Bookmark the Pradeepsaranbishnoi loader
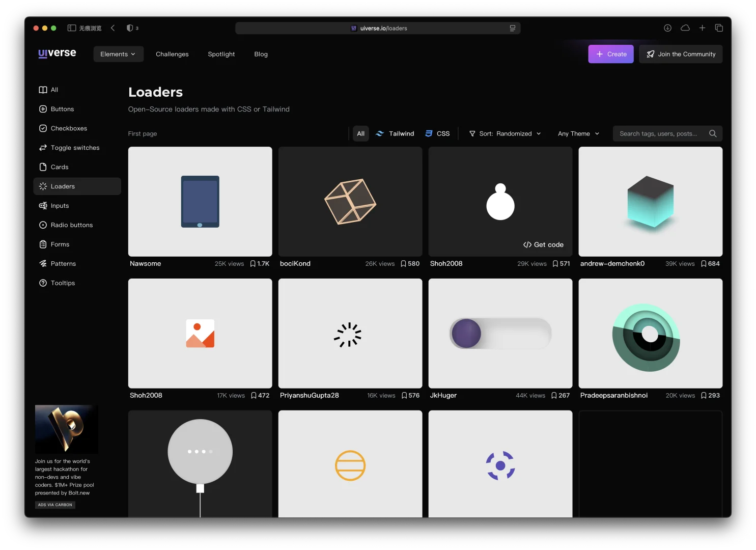This screenshot has width=756, height=550. click(704, 396)
